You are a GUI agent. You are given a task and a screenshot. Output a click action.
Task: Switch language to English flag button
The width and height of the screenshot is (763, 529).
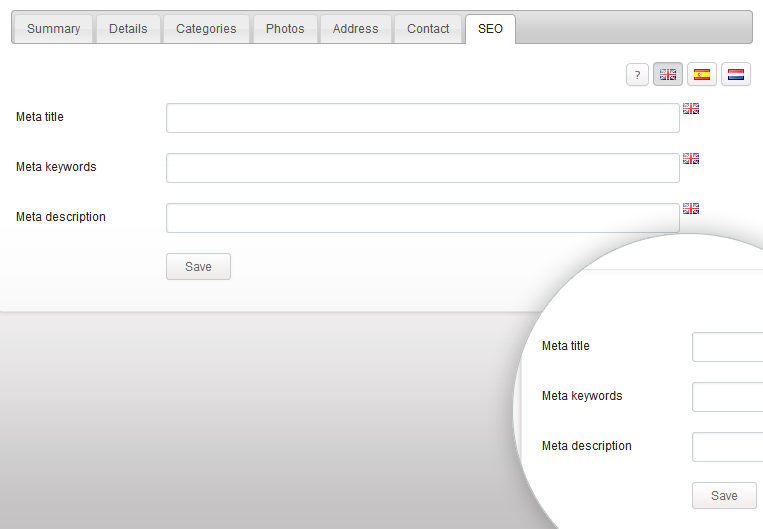pyautogui.click(x=668, y=74)
